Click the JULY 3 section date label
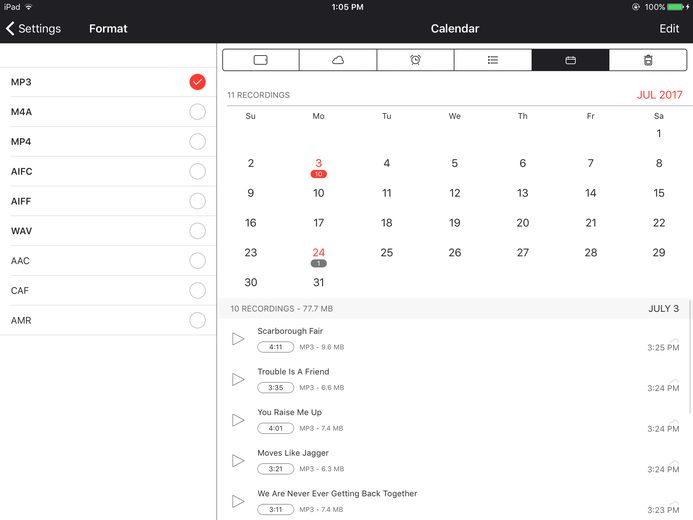The height and width of the screenshot is (520, 693). 663,309
